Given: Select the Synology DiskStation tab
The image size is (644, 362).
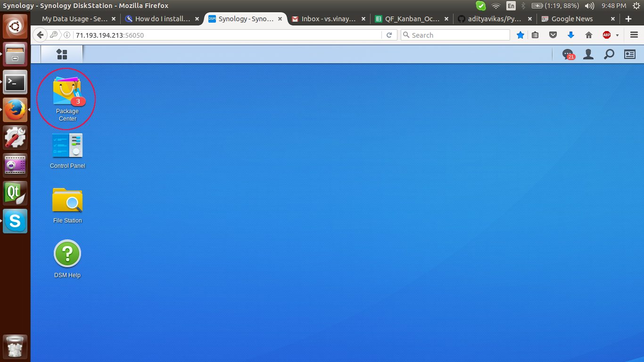Looking at the screenshot, I should (245, 19).
